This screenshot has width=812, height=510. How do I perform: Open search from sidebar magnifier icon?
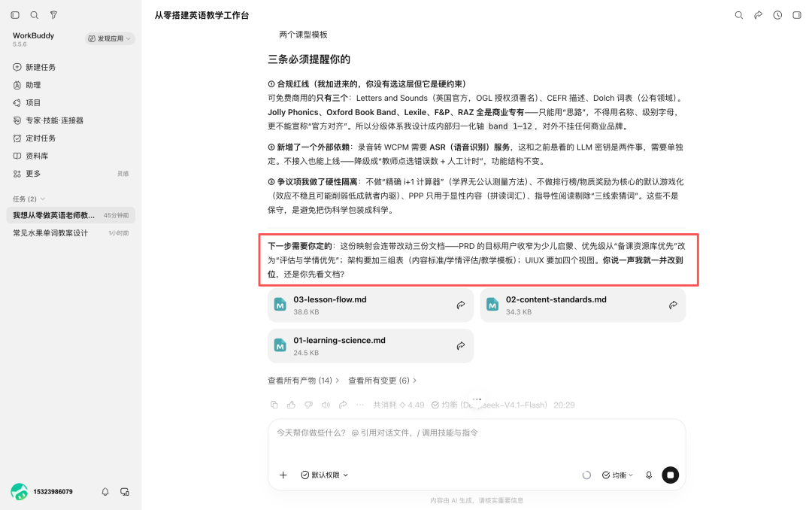tap(34, 15)
